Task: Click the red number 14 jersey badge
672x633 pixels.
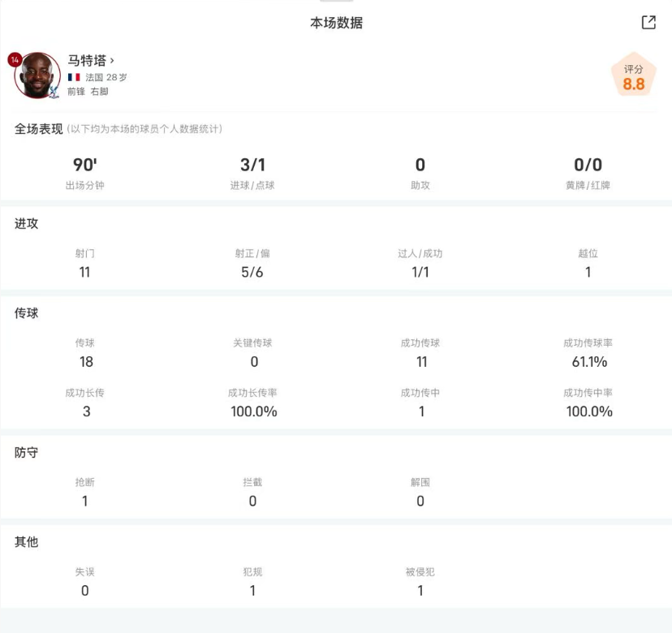Action: click(x=15, y=60)
